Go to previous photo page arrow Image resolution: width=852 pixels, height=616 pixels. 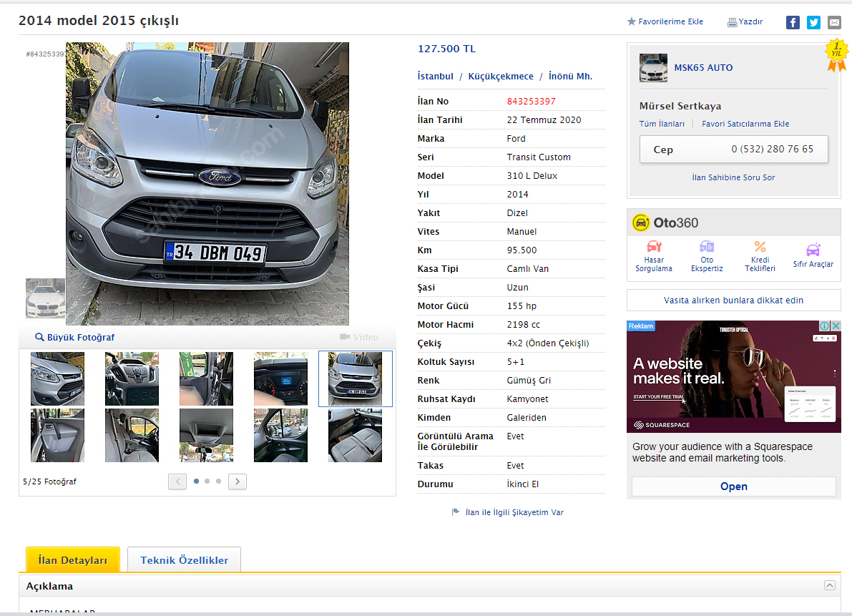(177, 481)
